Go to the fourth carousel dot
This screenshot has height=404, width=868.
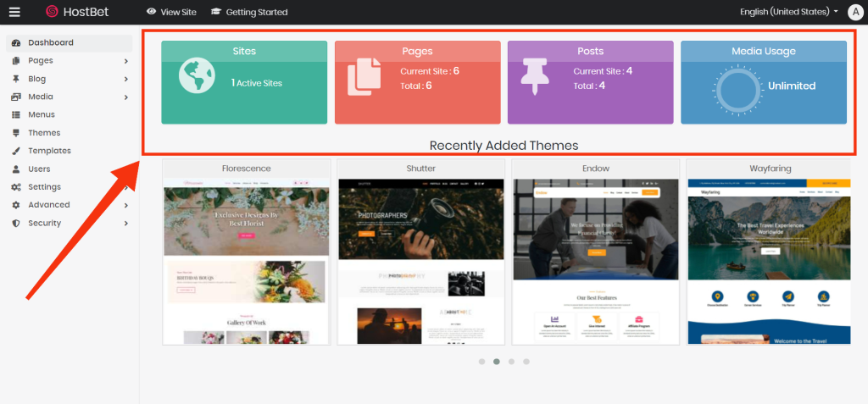coord(526,362)
